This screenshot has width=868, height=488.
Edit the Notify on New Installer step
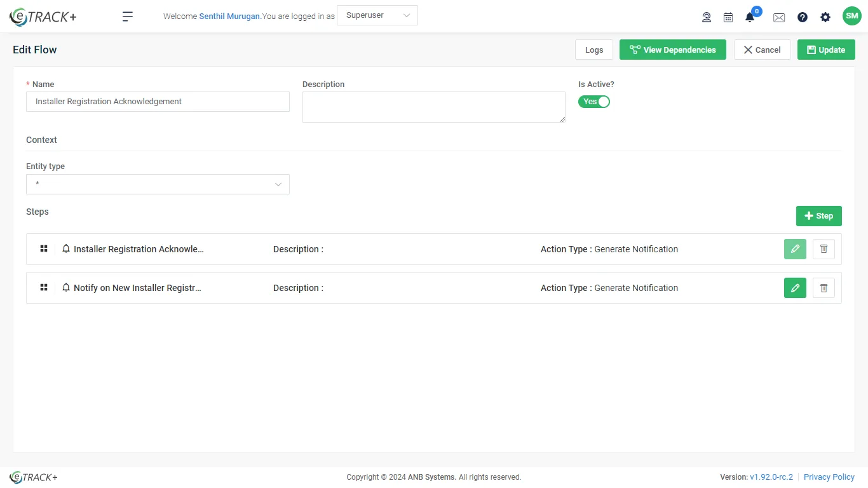795,288
